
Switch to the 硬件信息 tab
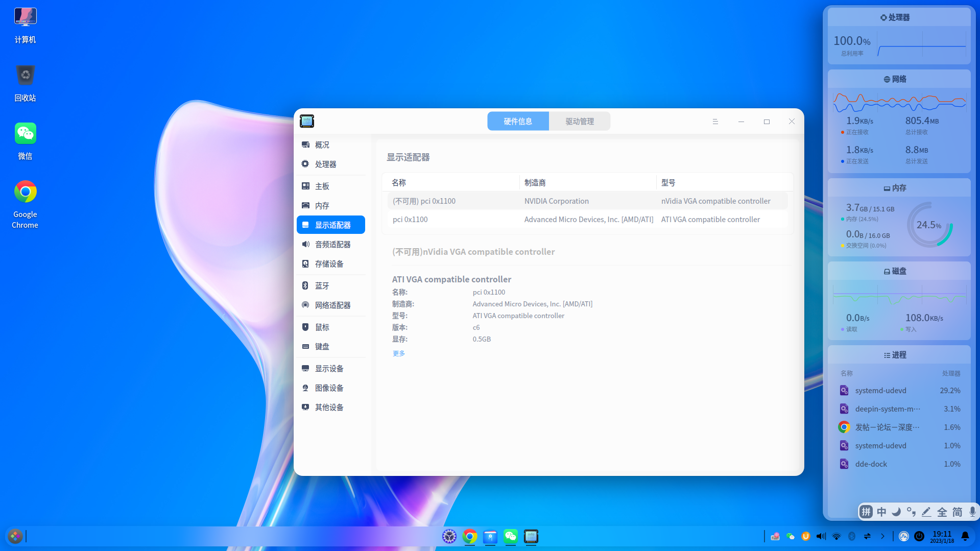[x=518, y=121]
